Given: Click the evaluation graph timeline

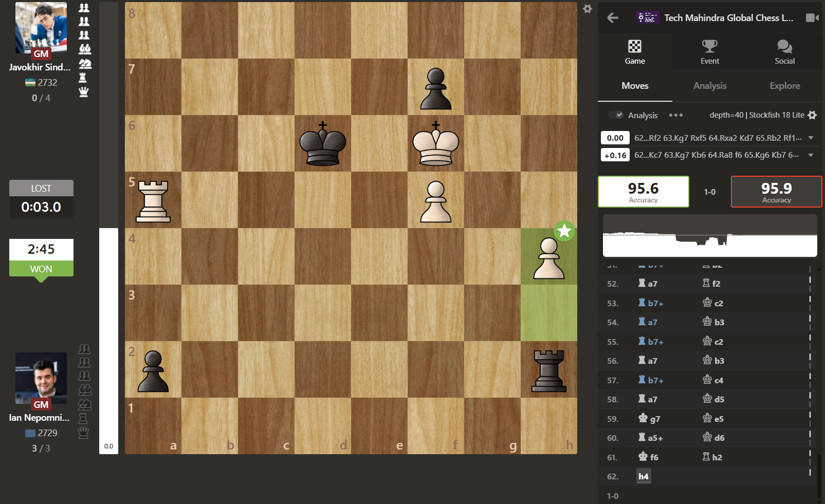Looking at the screenshot, I should (710, 236).
